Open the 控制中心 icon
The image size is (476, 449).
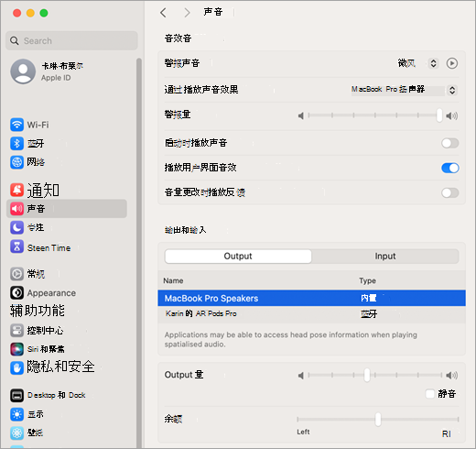pos(16,330)
